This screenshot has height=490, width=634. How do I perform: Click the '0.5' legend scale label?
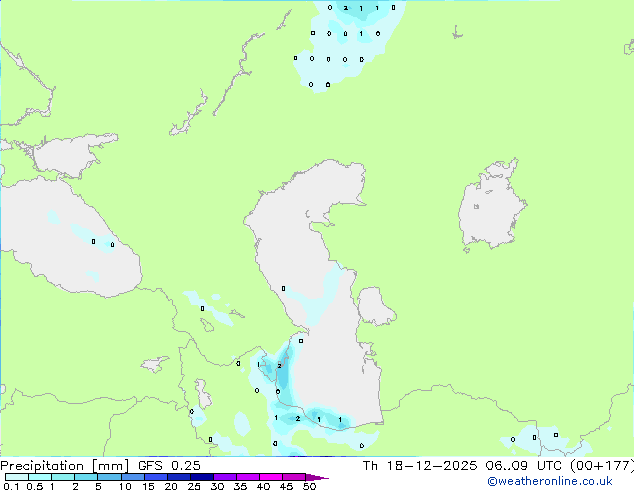(x=35, y=486)
